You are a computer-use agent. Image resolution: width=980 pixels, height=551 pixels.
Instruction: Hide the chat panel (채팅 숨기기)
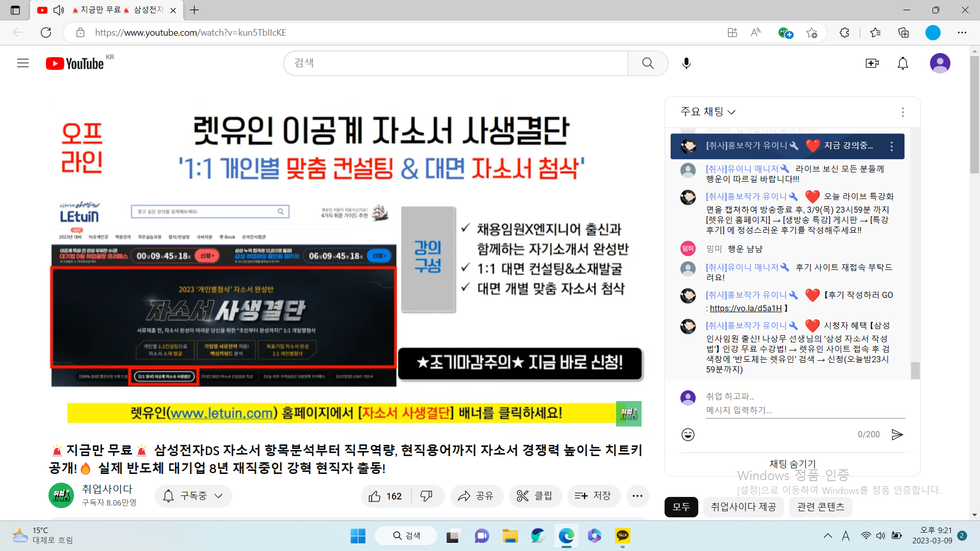click(x=792, y=464)
